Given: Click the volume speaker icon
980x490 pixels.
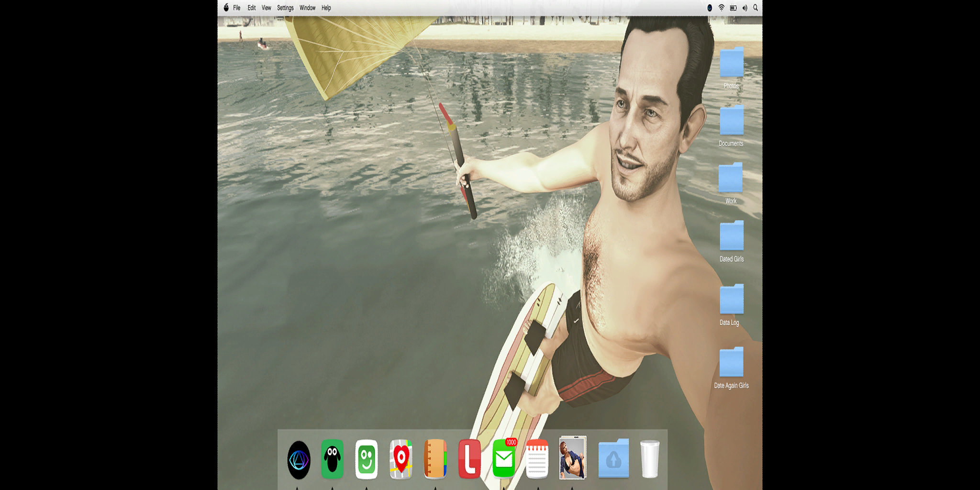Looking at the screenshot, I should point(745,8).
